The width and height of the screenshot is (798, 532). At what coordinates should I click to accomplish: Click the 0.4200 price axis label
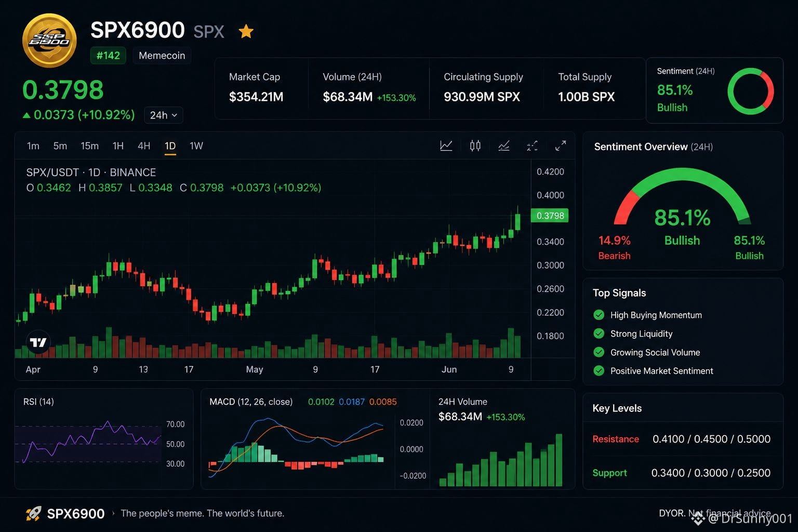tap(550, 172)
